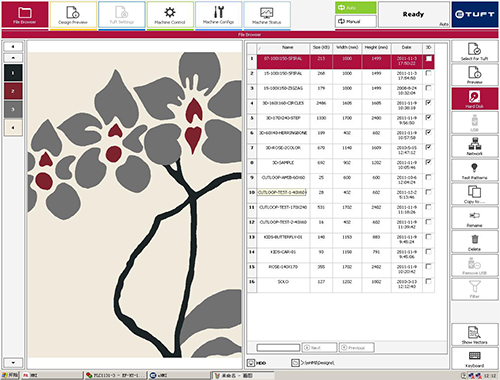Click the system tray clock
This screenshot has width=500, height=380.
(490, 376)
